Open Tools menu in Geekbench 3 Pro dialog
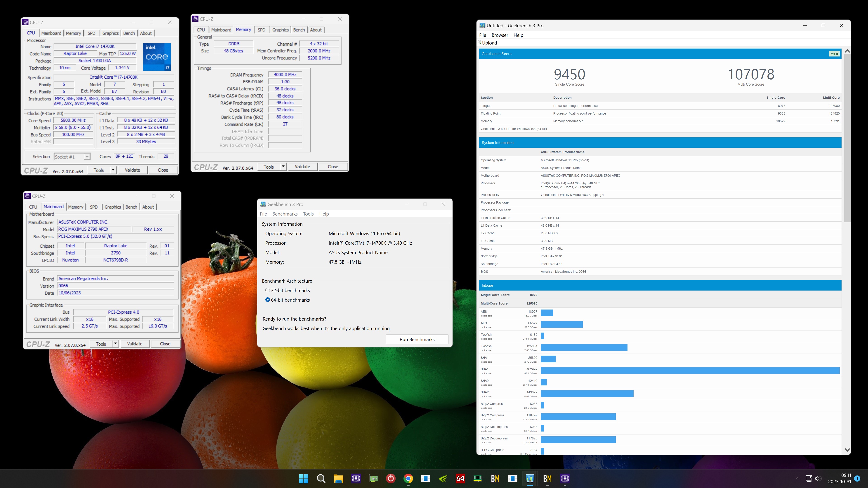This screenshot has width=868, height=488. [308, 214]
